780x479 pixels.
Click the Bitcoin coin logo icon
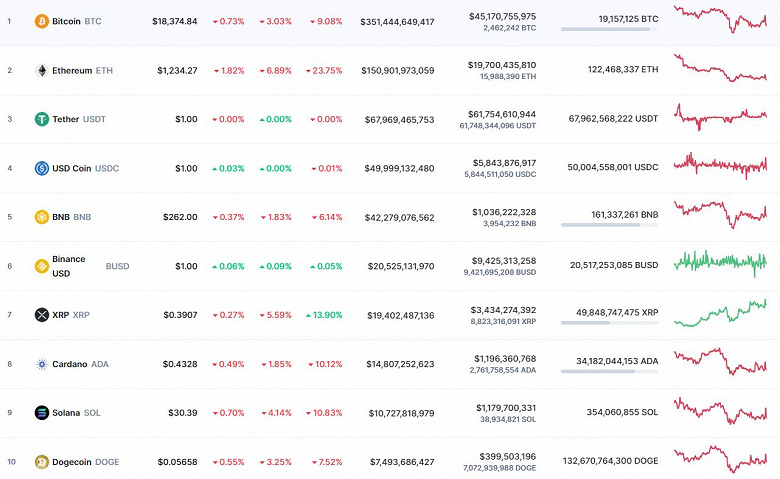click(x=42, y=21)
